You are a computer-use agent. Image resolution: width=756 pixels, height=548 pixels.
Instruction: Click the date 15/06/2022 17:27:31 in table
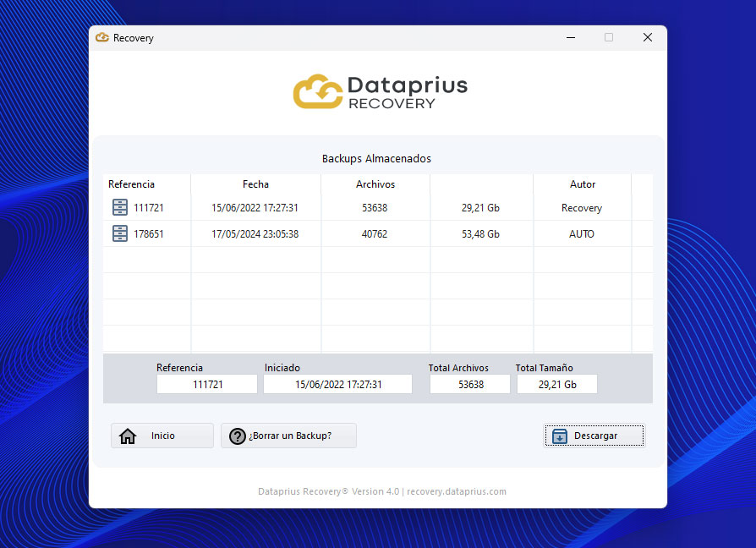255,208
